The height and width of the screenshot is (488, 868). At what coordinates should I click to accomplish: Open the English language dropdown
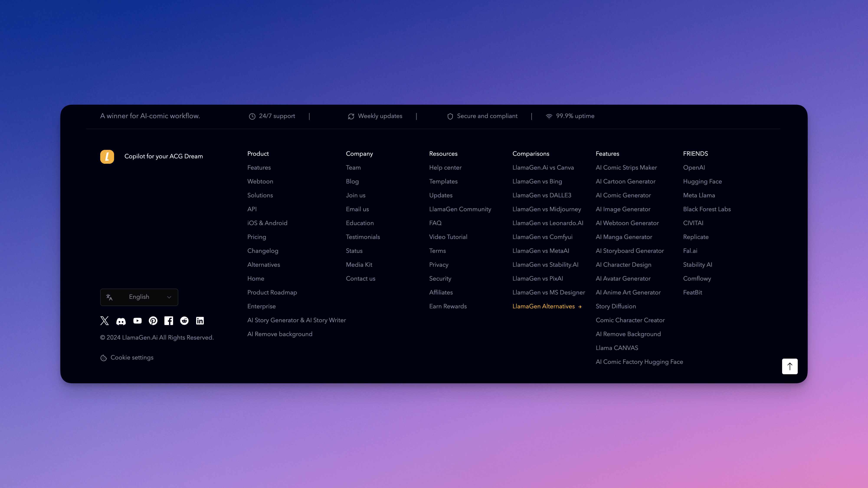pos(139,297)
